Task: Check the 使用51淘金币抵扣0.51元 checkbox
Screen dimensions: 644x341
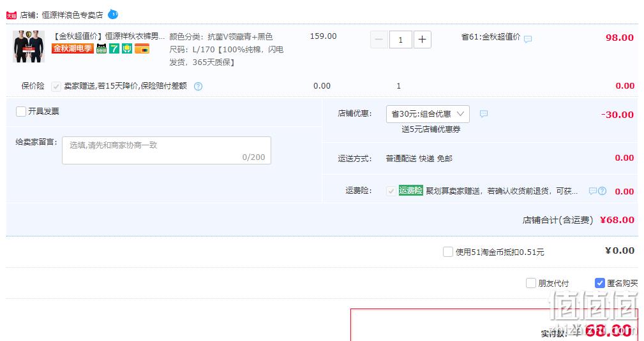Action: point(447,252)
